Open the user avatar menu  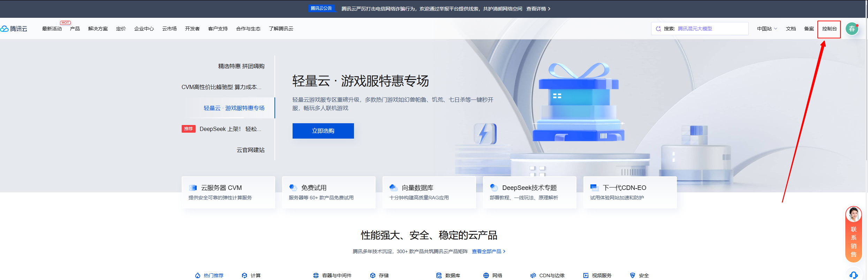click(852, 29)
